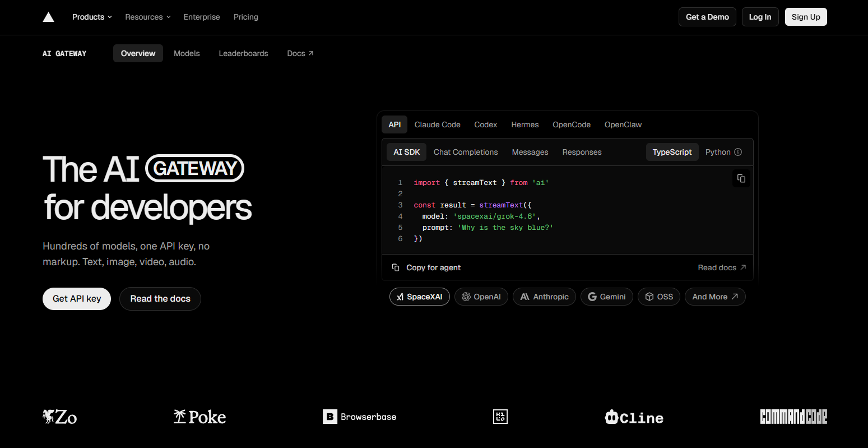Screen dimensions: 868x448
Task: Select the Hermes tab
Action: pyautogui.click(x=524, y=124)
